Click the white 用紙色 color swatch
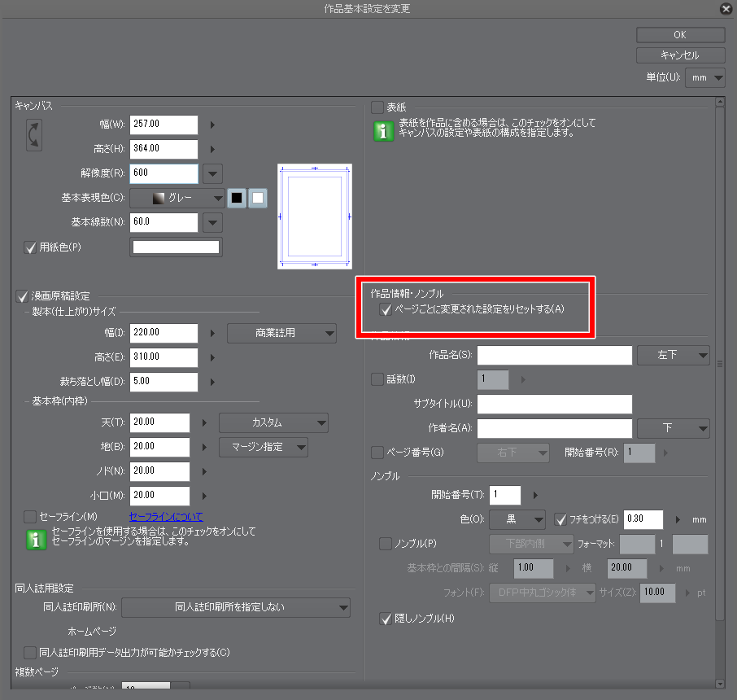737x700 pixels. 177,247
